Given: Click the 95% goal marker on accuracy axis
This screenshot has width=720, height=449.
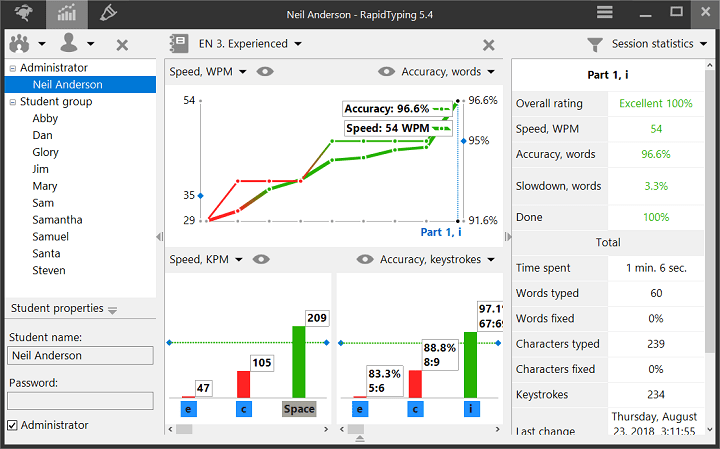Looking at the screenshot, I should tap(463, 141).
